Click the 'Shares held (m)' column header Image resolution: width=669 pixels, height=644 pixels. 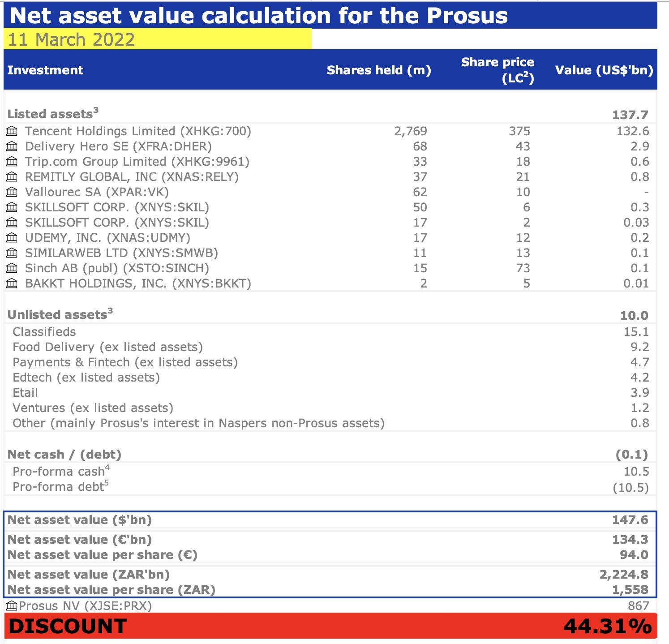(x=379, y=70)
